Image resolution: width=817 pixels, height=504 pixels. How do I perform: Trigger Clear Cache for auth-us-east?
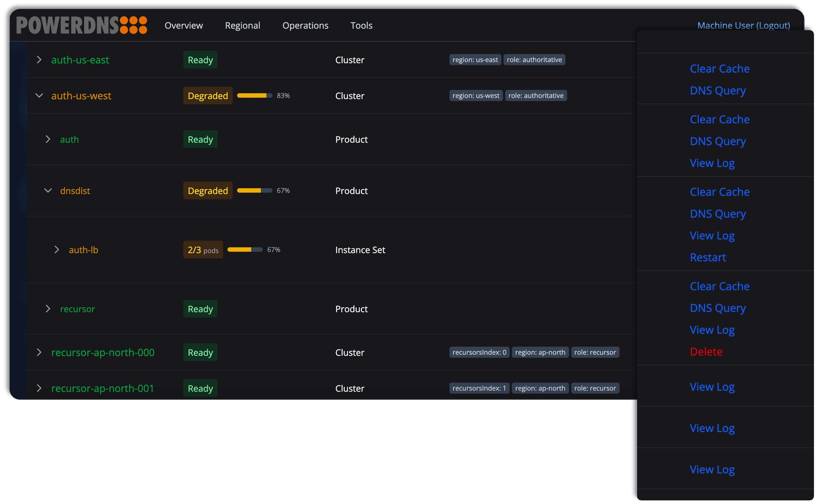[x=720, y=69]
